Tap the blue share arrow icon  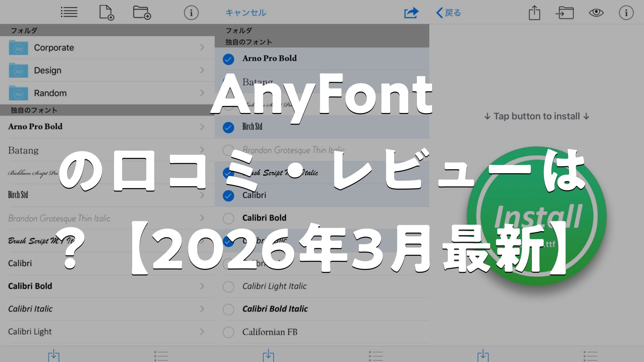click(411, 13)
